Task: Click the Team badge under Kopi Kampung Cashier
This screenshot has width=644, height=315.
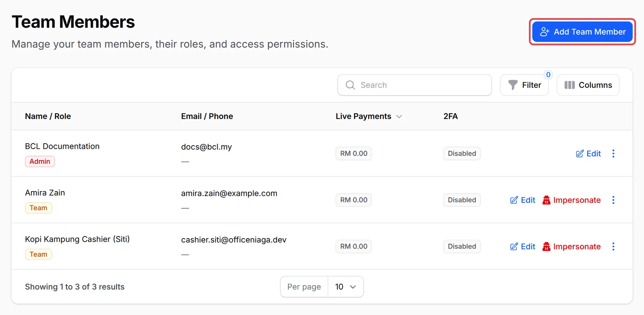Action: pyautogui.click(x=38, y=254)
